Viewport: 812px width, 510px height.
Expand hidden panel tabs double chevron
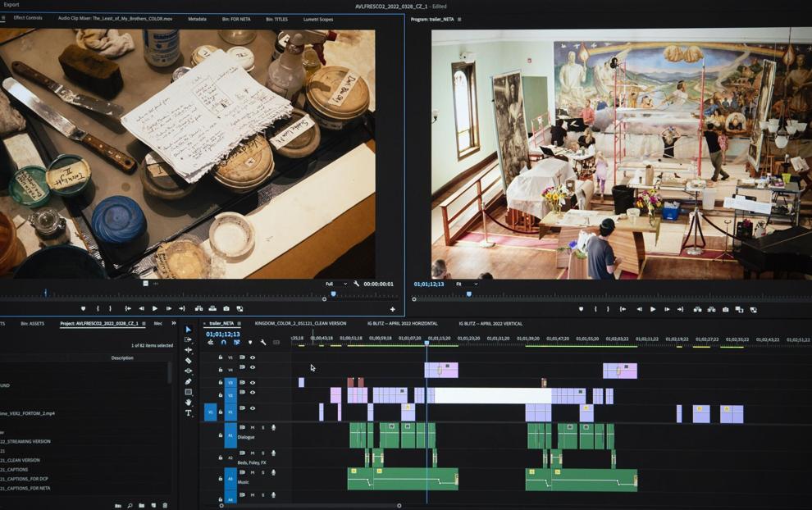[174, 324]
